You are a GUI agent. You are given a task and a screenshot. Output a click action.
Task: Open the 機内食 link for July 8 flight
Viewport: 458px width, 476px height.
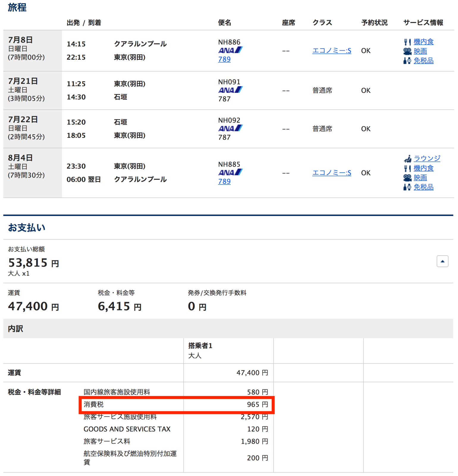(424, 42)
